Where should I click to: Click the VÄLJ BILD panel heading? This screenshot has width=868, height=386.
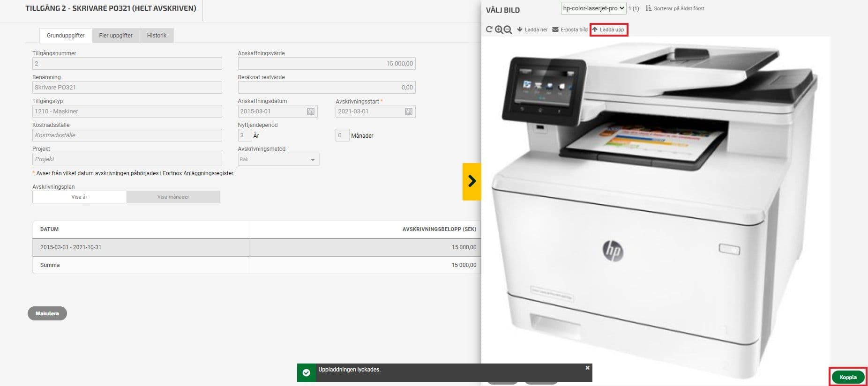click(503, 10)
